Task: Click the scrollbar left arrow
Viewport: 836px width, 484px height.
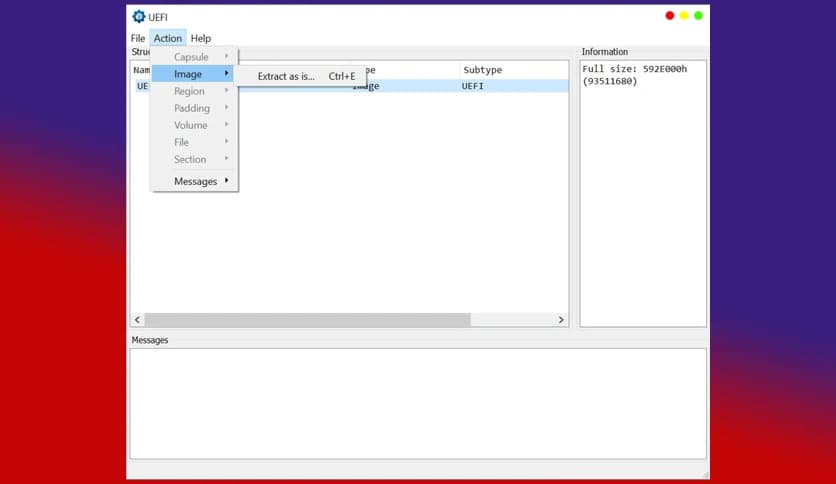Action: (x=137, y=320)
